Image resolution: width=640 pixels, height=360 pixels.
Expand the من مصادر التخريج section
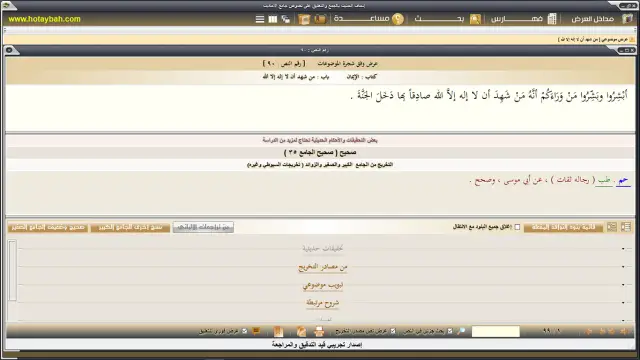point(322,267)
